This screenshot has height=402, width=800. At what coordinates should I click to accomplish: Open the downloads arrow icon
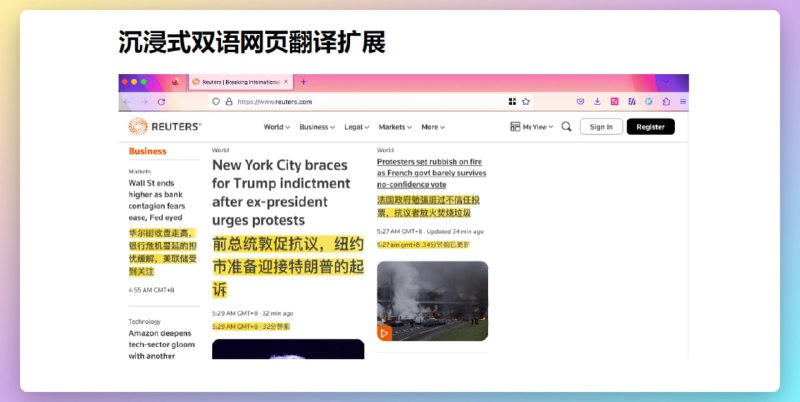[597, 102]
